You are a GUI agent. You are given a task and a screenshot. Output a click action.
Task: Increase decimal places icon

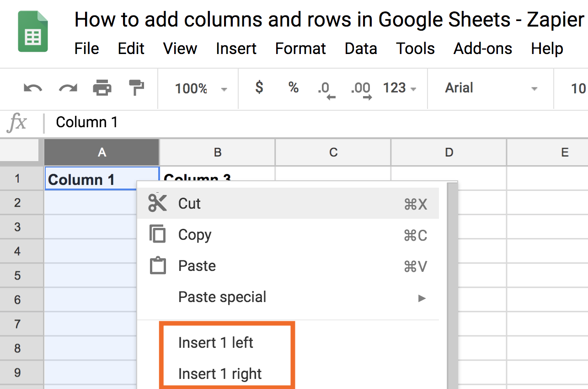pos(361,90)
